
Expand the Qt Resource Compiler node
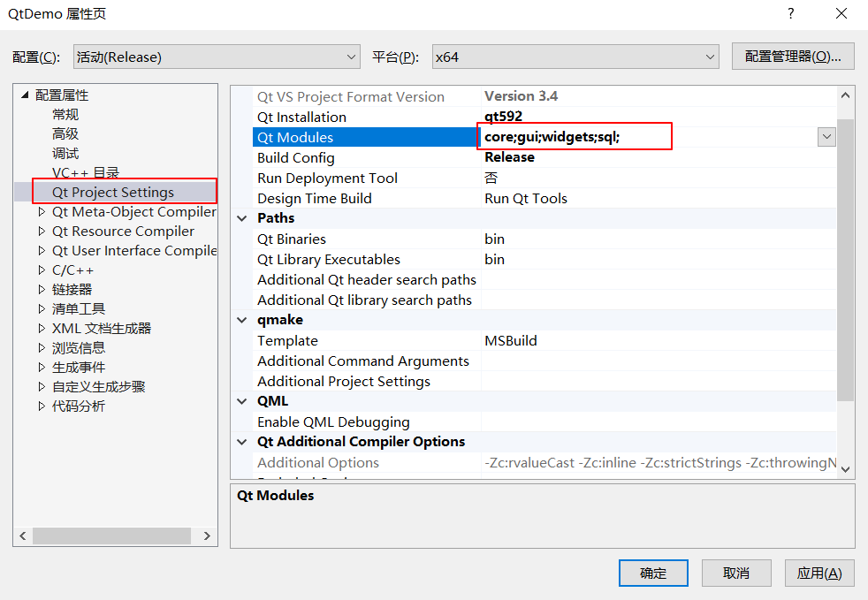[42, 231]
